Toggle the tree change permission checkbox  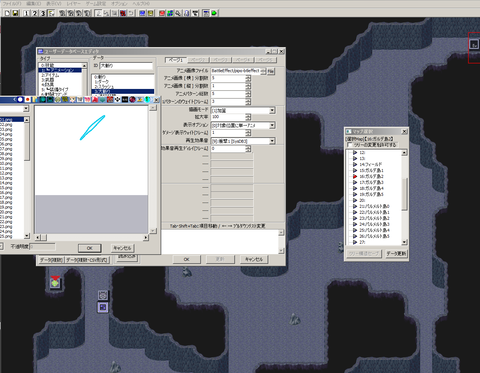(x=350, y=145)
